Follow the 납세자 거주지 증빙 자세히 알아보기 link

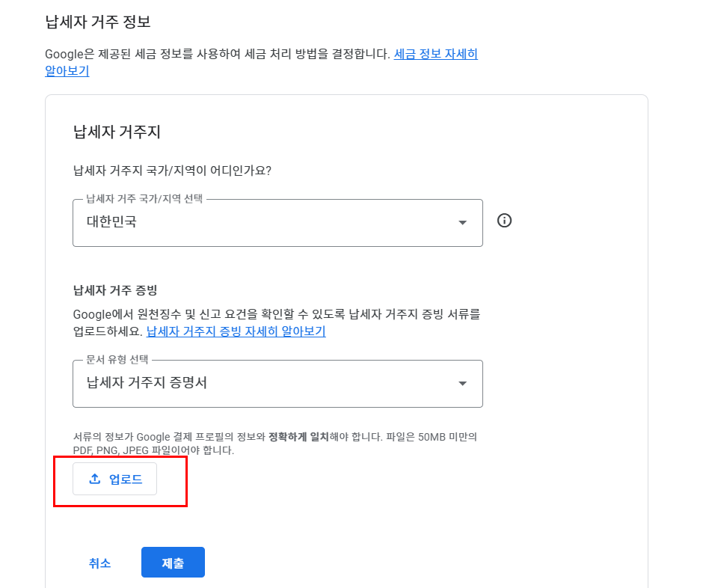(x=236, y=331)
